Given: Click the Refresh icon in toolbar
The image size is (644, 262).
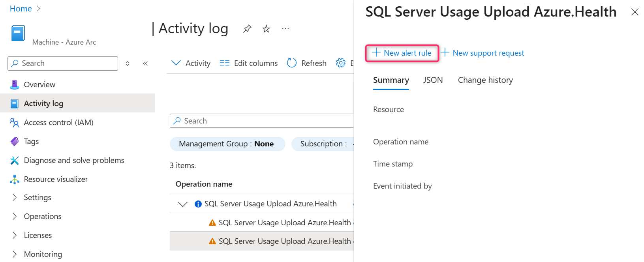Looking at the screenshot, I should [x=292, y=63].
